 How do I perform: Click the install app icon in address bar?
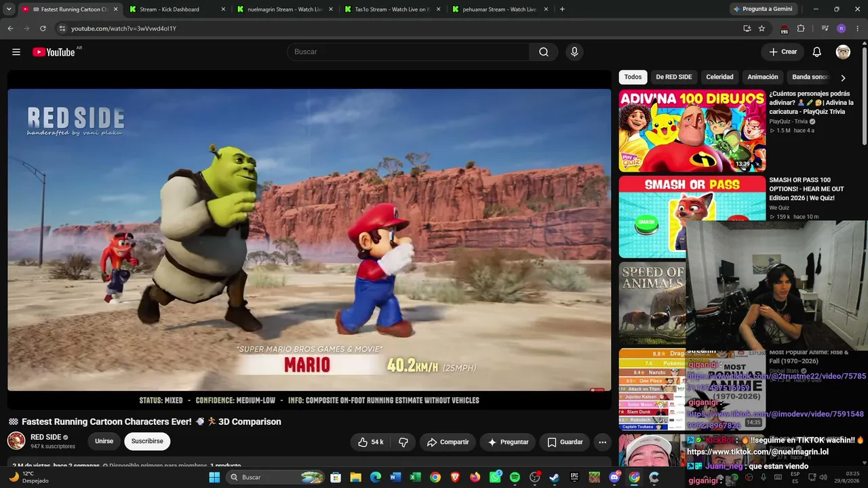click(747, 28)
